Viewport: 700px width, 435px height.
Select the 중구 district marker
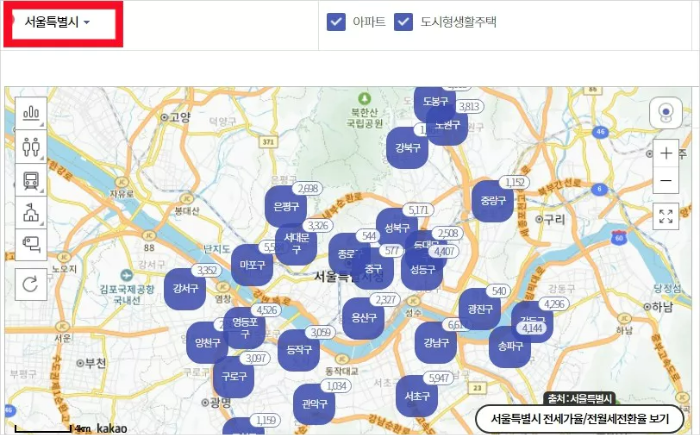tap(374, 269)
